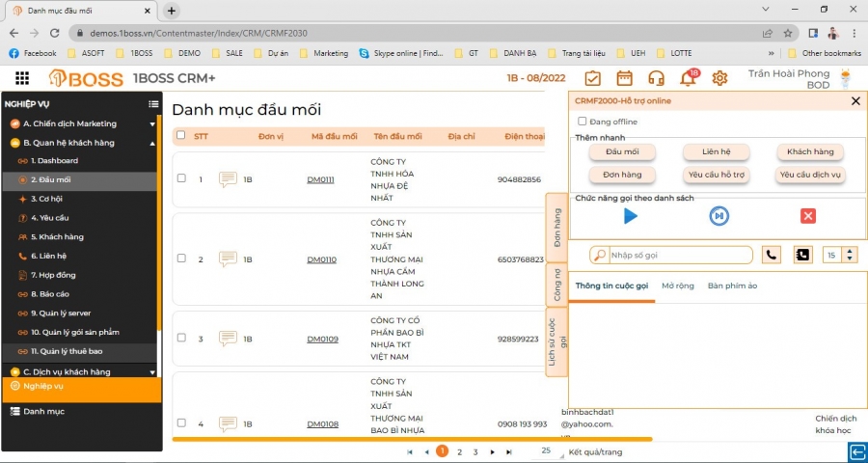Open a new Chrome tab

coord(172,11)
